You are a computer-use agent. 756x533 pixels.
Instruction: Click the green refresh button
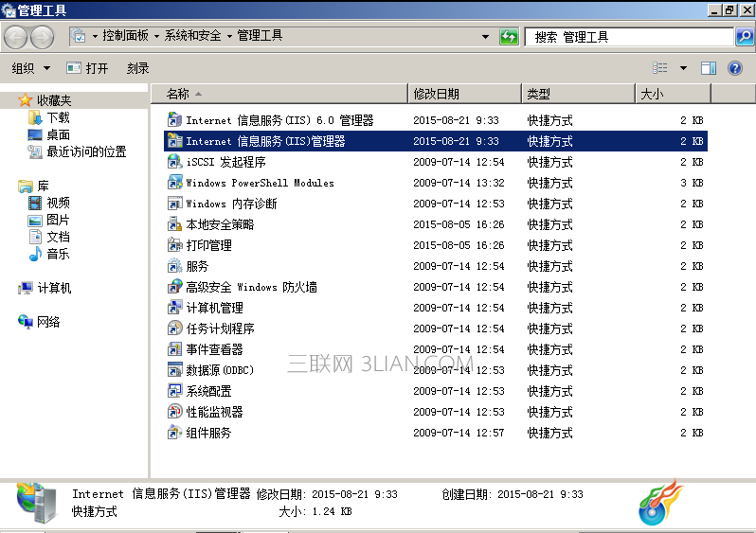pos(509,37)
